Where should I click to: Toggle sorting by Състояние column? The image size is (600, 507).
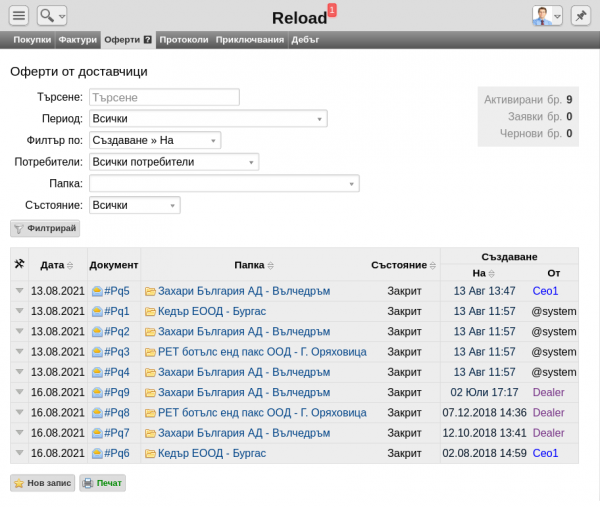pyautogui.click(x=404, y=265)
